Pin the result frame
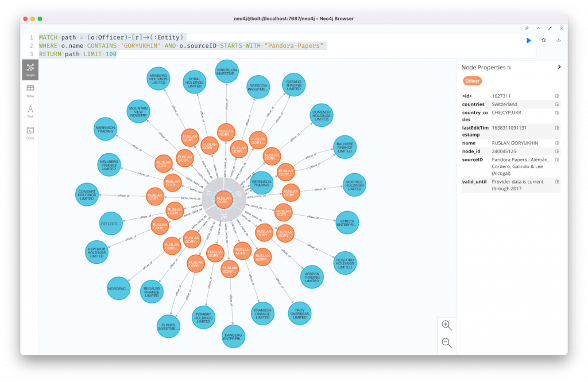Viewport: 588px width, 382px height. pyautogui.click(x=527, y=28)
